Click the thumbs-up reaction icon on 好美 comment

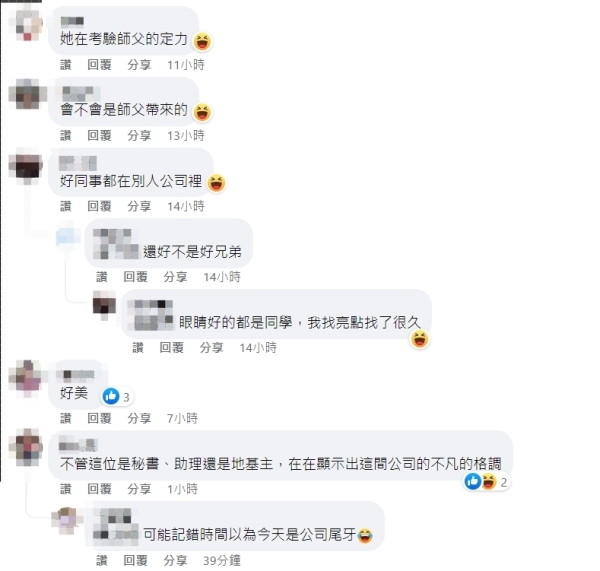click(111, 396)
